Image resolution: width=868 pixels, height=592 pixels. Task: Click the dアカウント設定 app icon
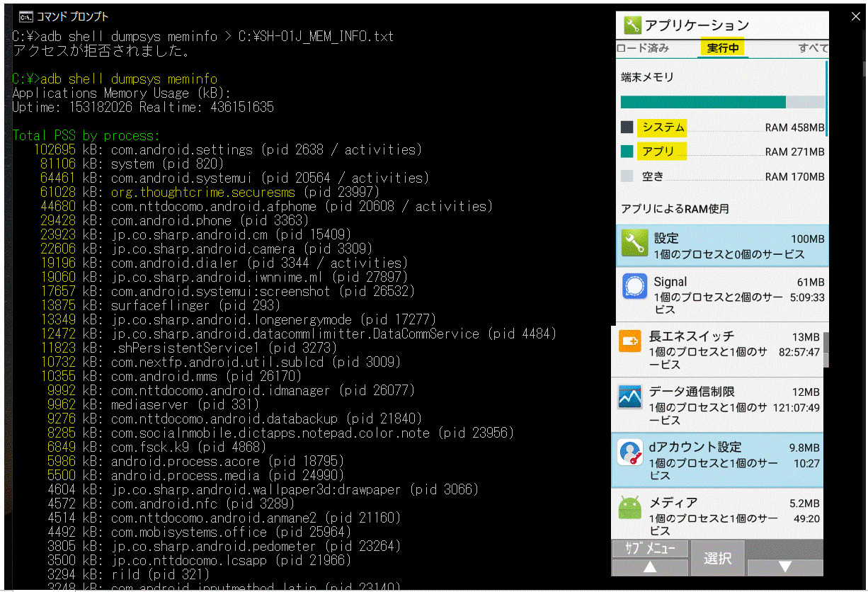click(629, 452)
